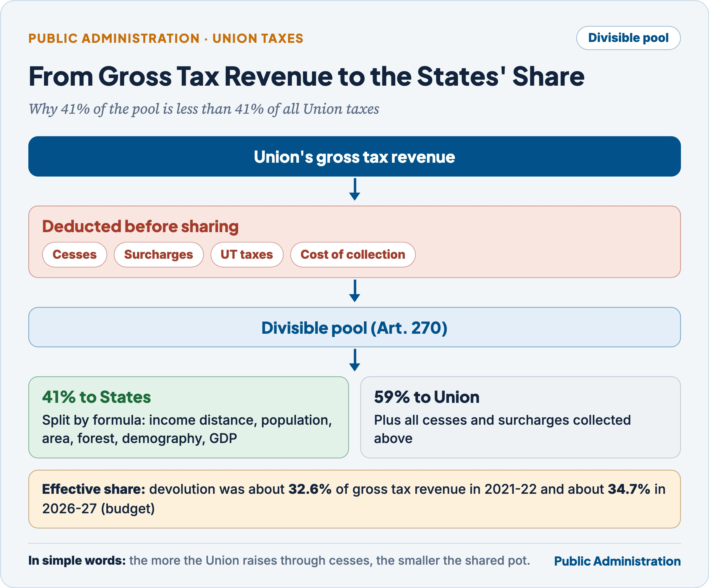709x588 pixels.
Task: Click the '59% to Union' heading
Action: [427, 397]
